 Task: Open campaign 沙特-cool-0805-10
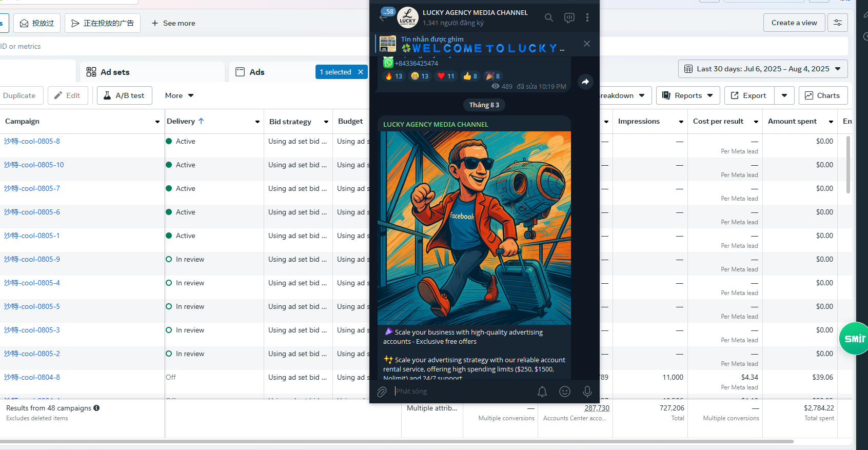34,165
